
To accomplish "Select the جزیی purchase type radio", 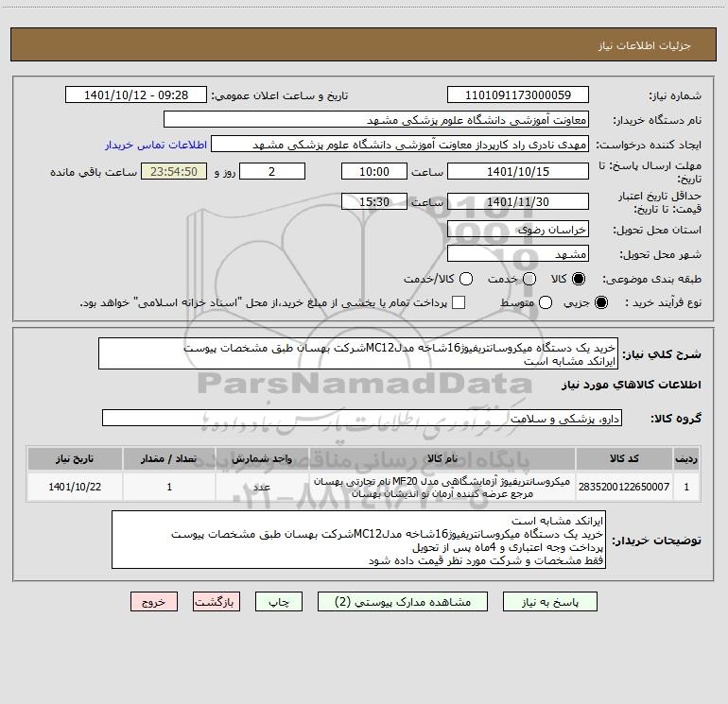I will pyautogui.click(x=601, y=302).
